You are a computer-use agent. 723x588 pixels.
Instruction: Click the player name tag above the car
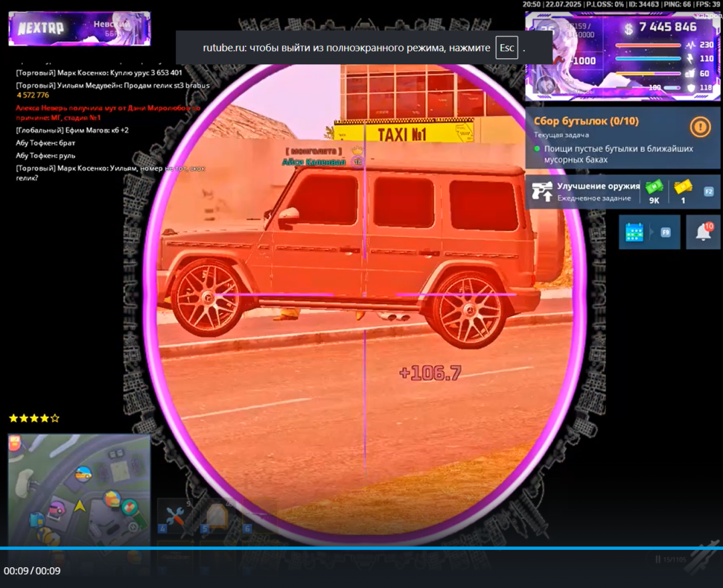[x=314, y=161]
